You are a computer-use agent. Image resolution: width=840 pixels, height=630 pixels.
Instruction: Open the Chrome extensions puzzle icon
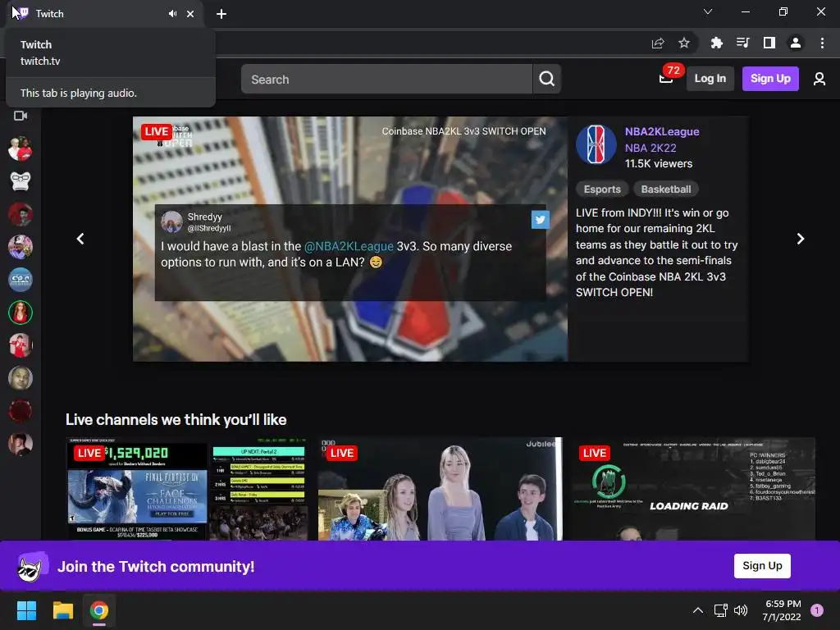(x=716, y=43)
